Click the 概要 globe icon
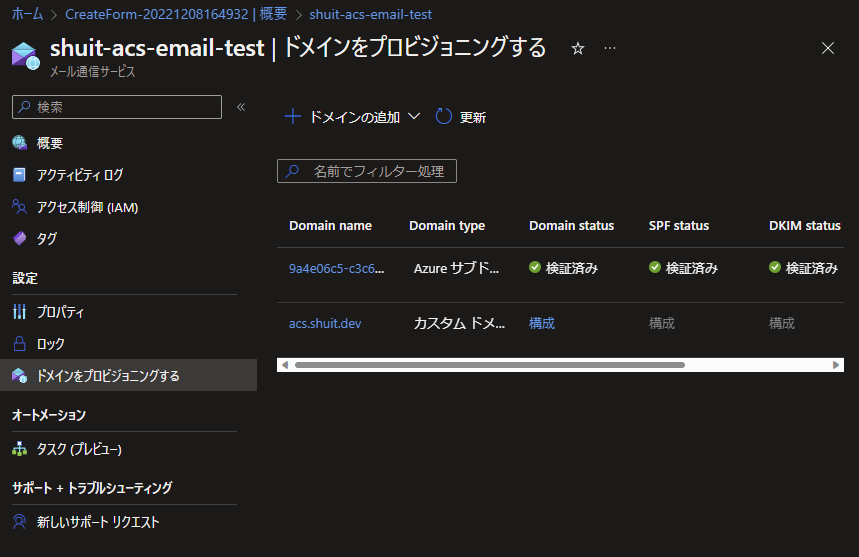Screen dimensions: 859x557 [x=20, y=143]
